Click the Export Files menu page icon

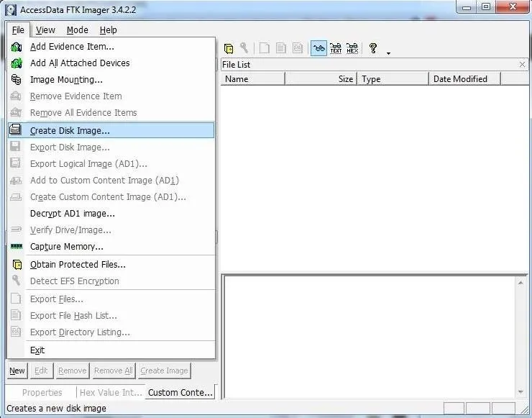[16, 299]
